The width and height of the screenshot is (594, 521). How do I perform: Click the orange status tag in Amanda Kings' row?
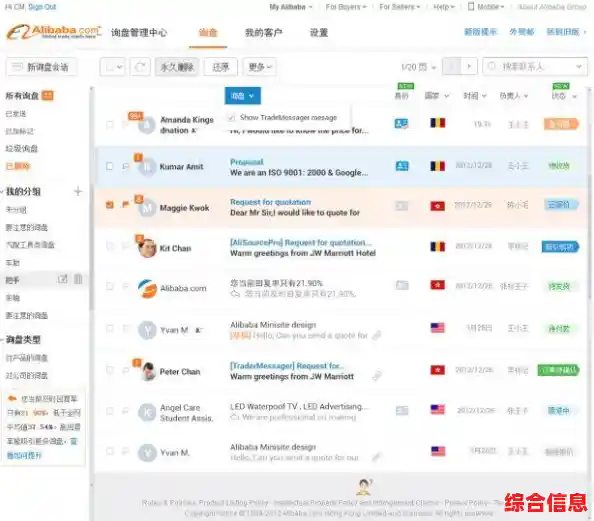561,124
